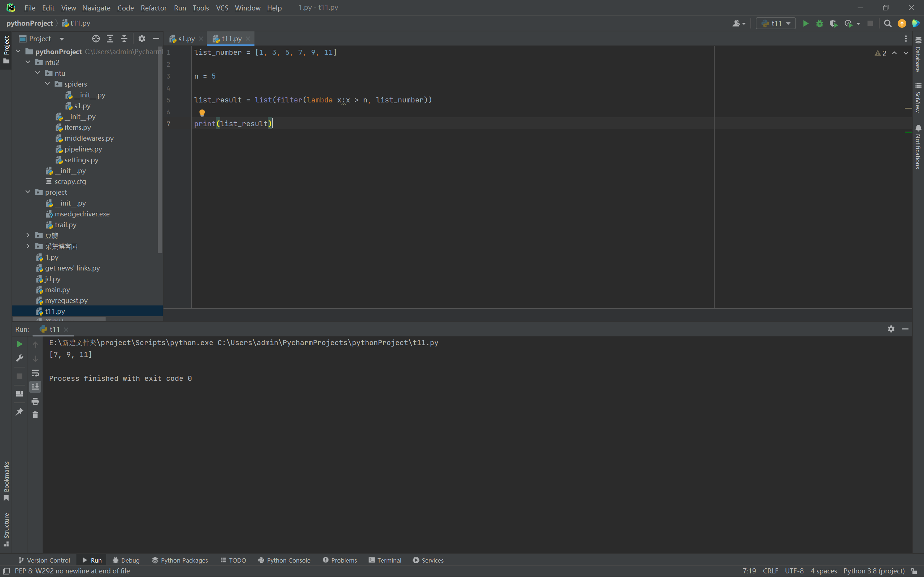
Task: Click Collapse All icon in Project panel
Action: pos(124,39)
